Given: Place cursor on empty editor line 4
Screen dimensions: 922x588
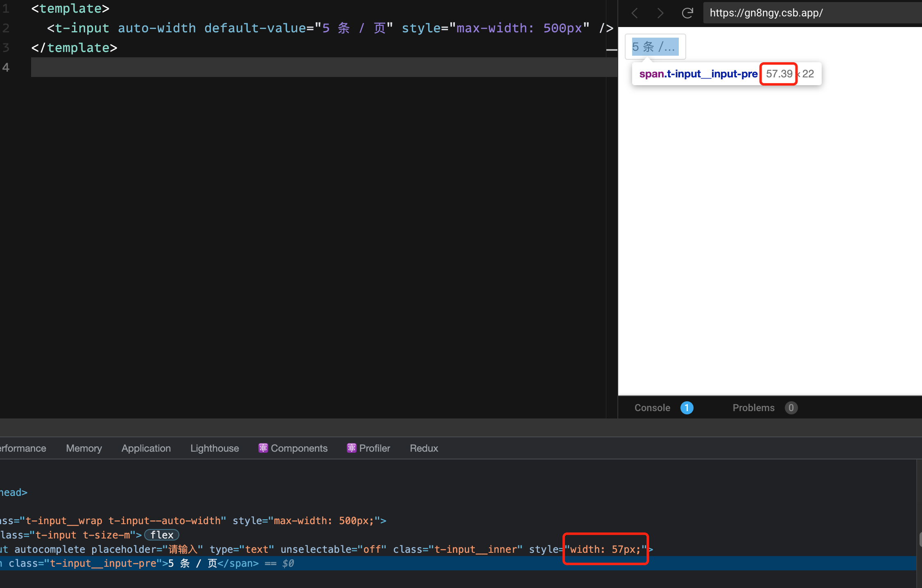Looking at the screenshot, I should tap(287, 67).
